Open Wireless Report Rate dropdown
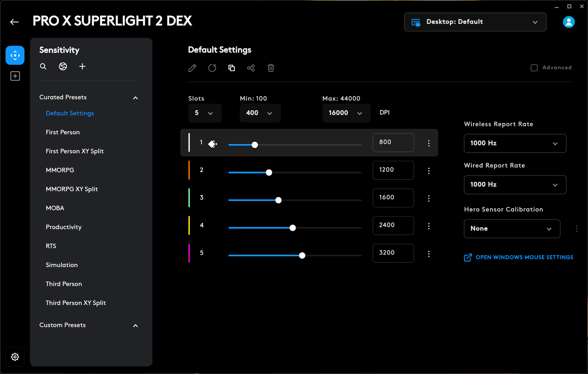588x374 pixels. (515, 143)
